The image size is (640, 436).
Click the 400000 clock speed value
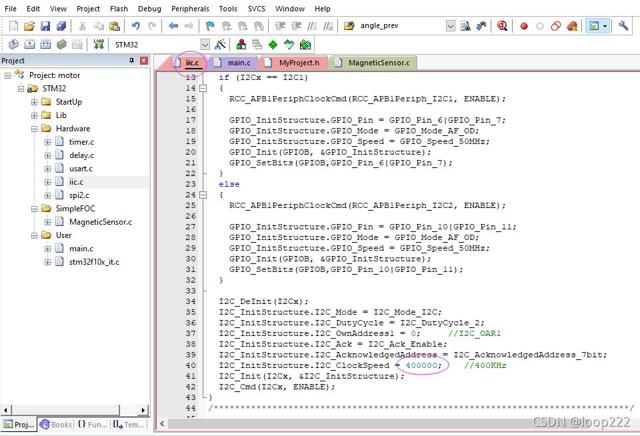pos(421,365)
